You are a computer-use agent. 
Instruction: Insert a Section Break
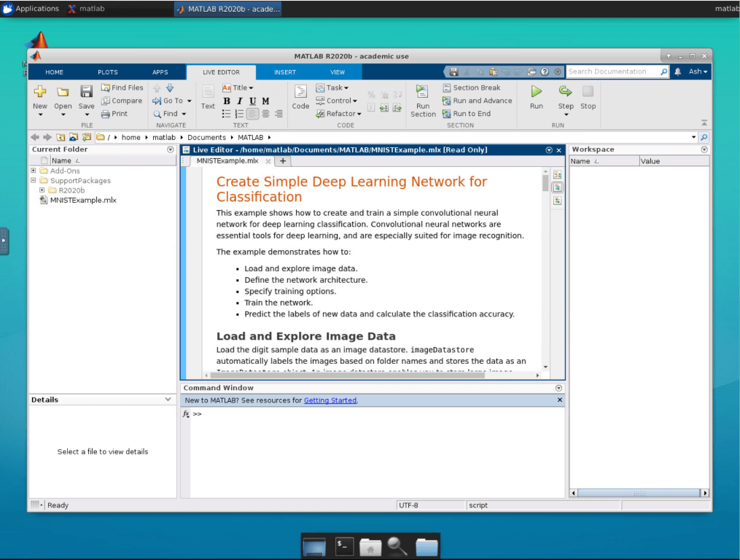point(472,87)
